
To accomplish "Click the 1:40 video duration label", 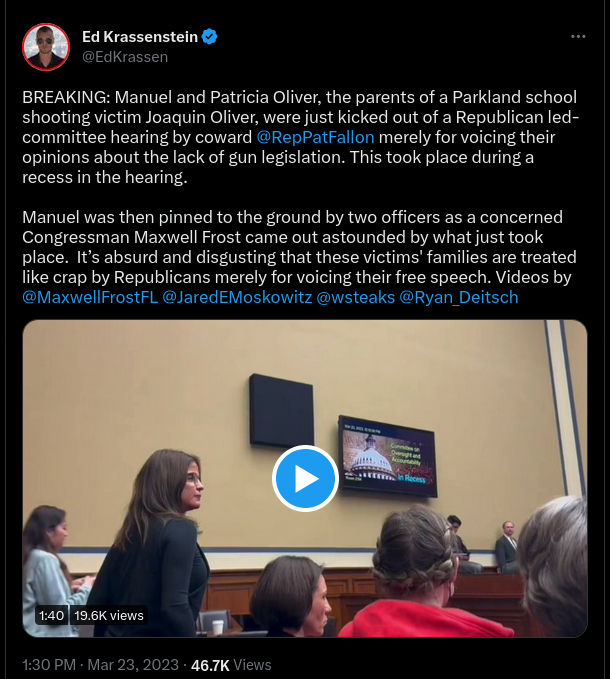I will click(52, 615).
